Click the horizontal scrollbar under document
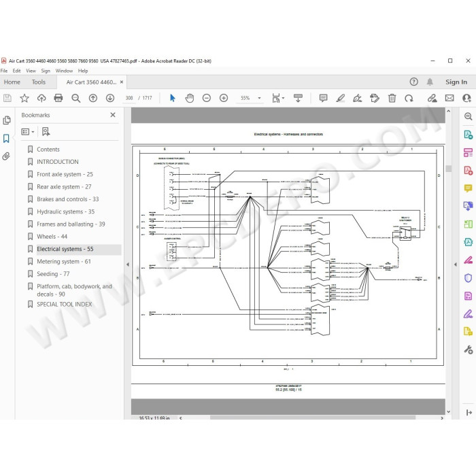This screenshot has width=476, height=476. point(313,418)
